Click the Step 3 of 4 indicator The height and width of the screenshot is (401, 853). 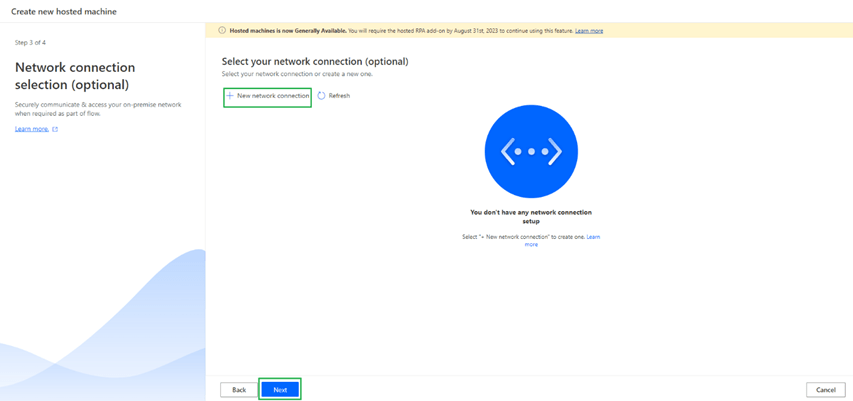coord(33,43)
